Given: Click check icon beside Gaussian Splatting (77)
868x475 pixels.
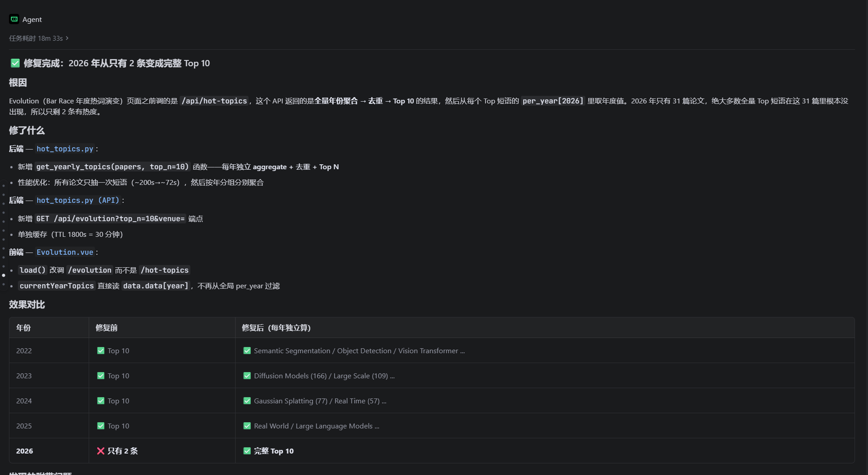Looking at the screenshot, I should coord(247,401).
